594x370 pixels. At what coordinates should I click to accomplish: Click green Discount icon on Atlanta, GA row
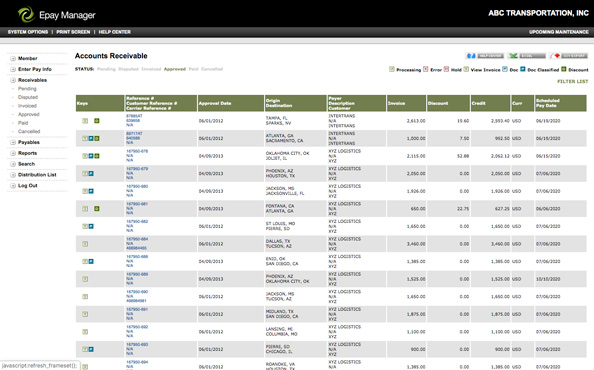point(97,139)
